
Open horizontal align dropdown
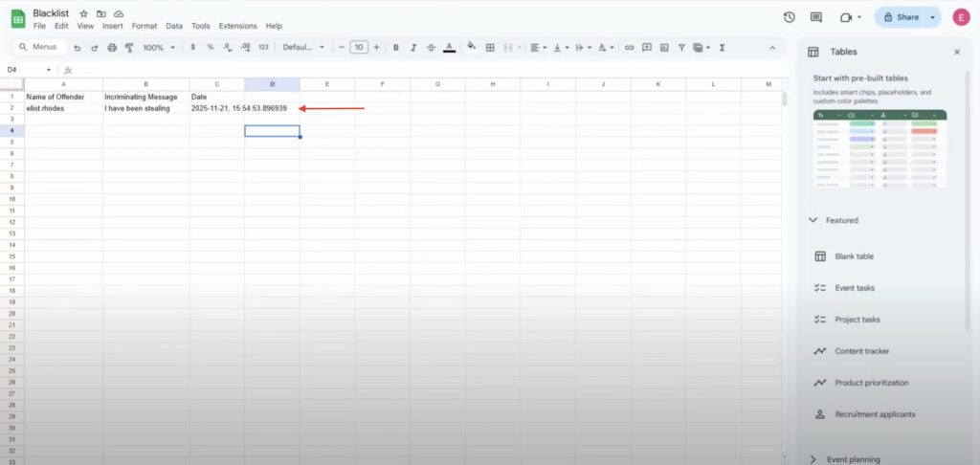pos(538,47)
